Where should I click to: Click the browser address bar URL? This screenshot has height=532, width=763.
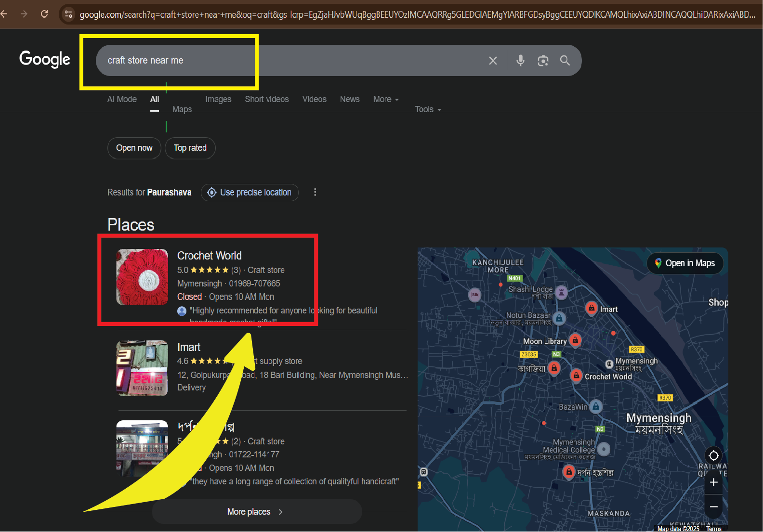(417, 14)
